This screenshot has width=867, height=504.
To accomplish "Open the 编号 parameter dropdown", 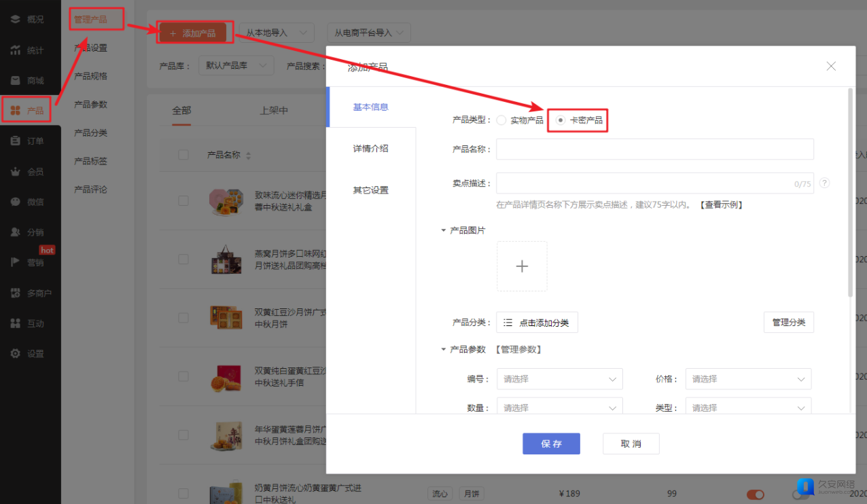I will click(559, 379).
